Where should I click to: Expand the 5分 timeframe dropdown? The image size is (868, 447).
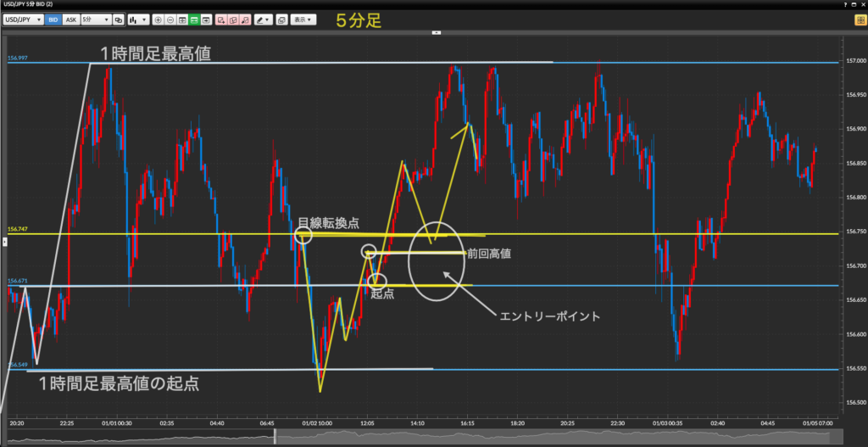(x=95, y=19)
